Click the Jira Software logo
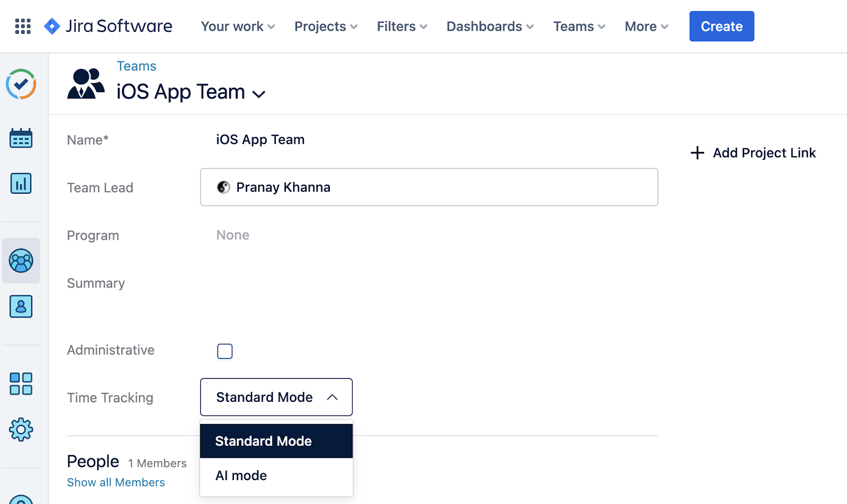Viewport: 847px width, 504px height. [x=109, y=26]
